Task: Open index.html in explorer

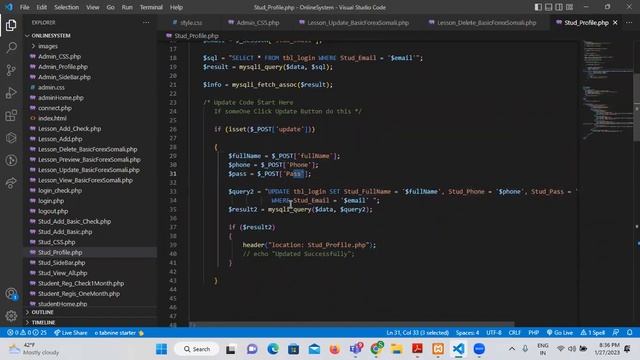Action: pos(52,118)
